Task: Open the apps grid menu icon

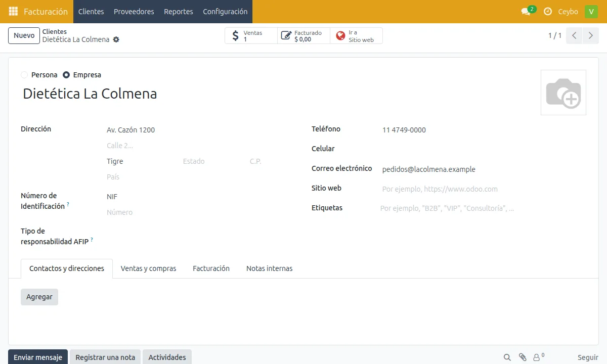Action: [x=13, y=11]
